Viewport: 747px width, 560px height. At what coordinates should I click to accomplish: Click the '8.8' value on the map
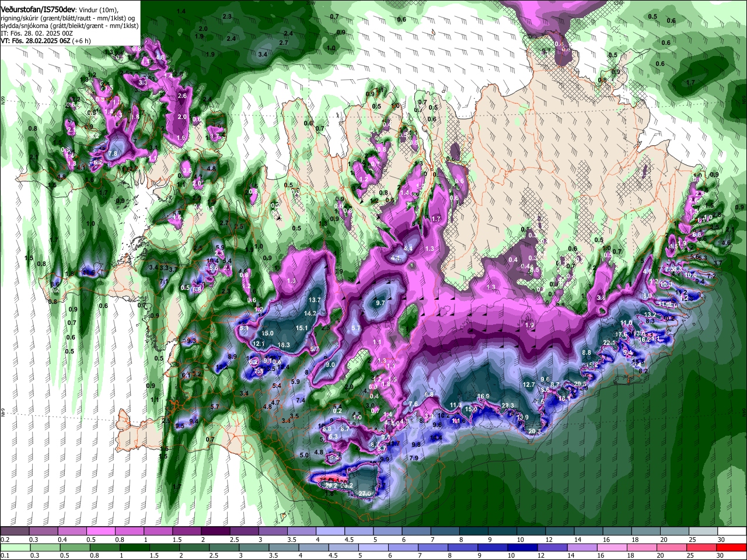[x=587, y=352]
